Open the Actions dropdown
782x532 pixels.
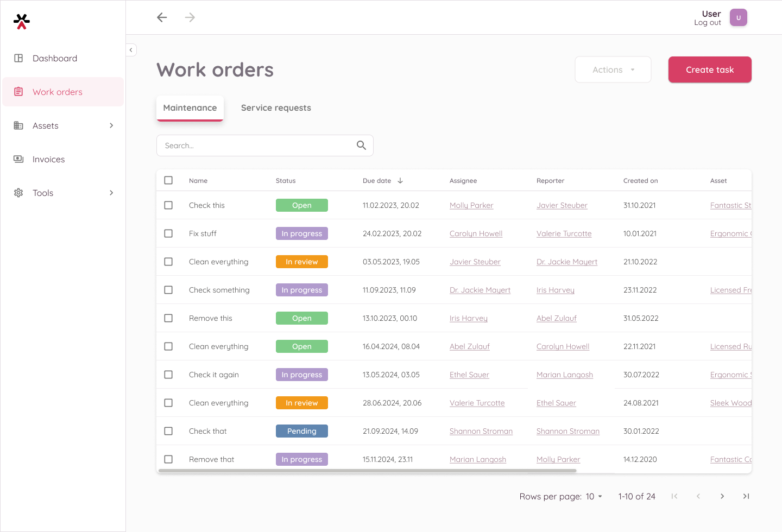(613, 69)
